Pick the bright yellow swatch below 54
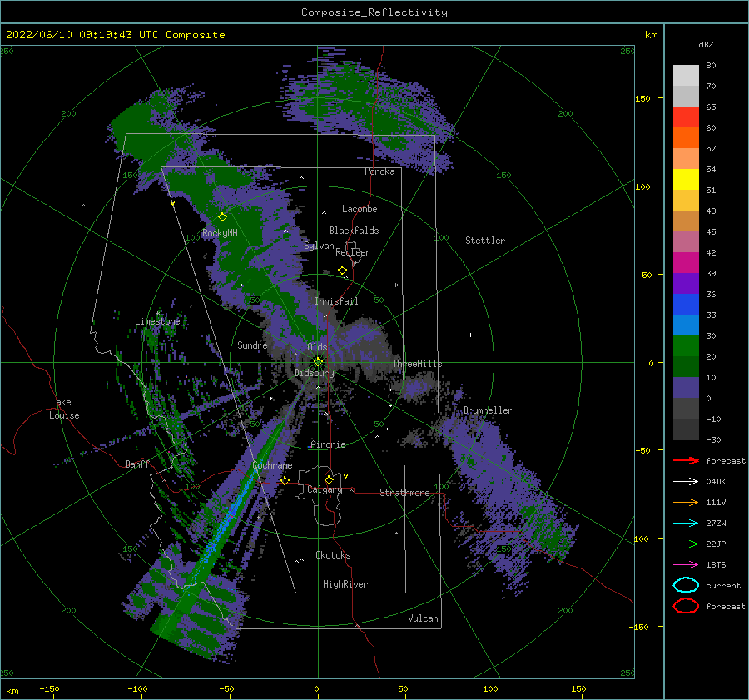Image resolution: width=749 pixels, height=700 pixels. (x=686, y=180)
